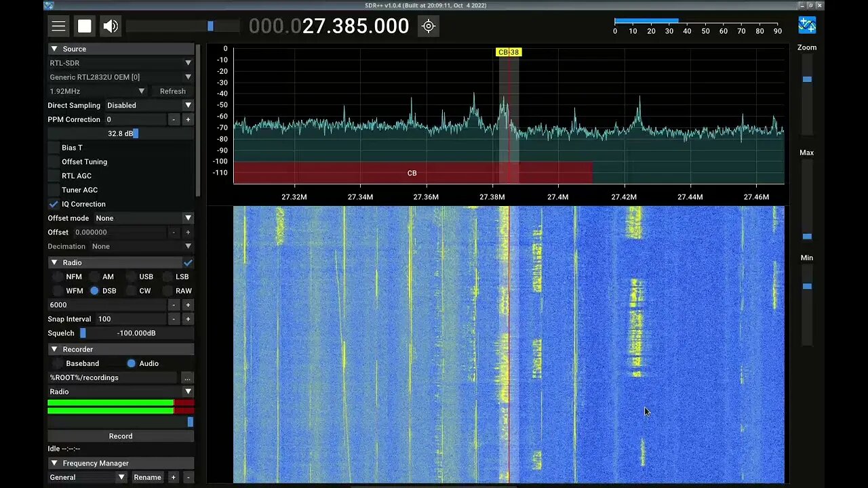Toggle the tuning mode crosshair icon
The width and height of the screenshot is (868, 488).
click(x=429, y=26)
